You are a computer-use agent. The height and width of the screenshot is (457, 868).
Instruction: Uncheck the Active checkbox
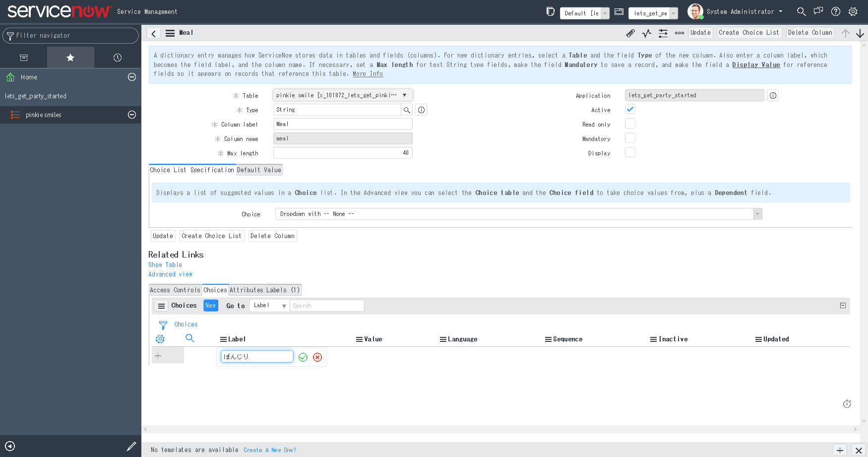630,109
